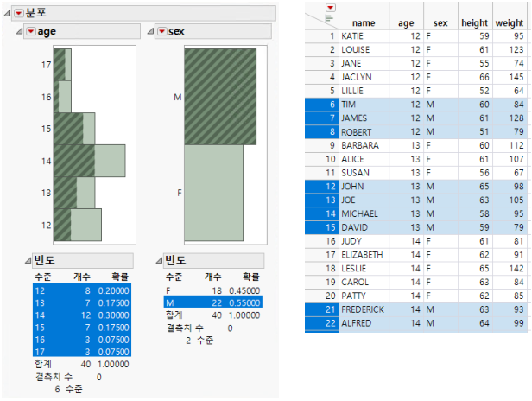Open the red triangle menu beside sex

(161, 31)
